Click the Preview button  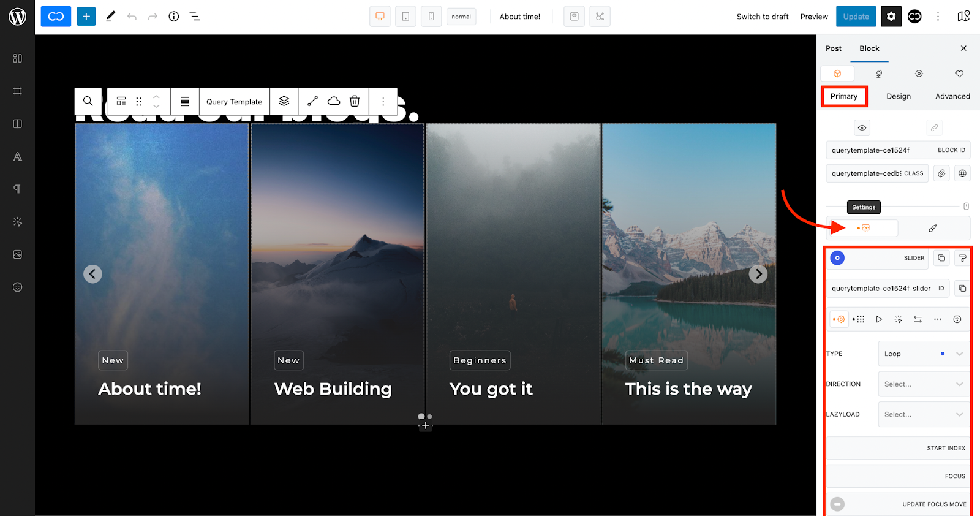814,17
